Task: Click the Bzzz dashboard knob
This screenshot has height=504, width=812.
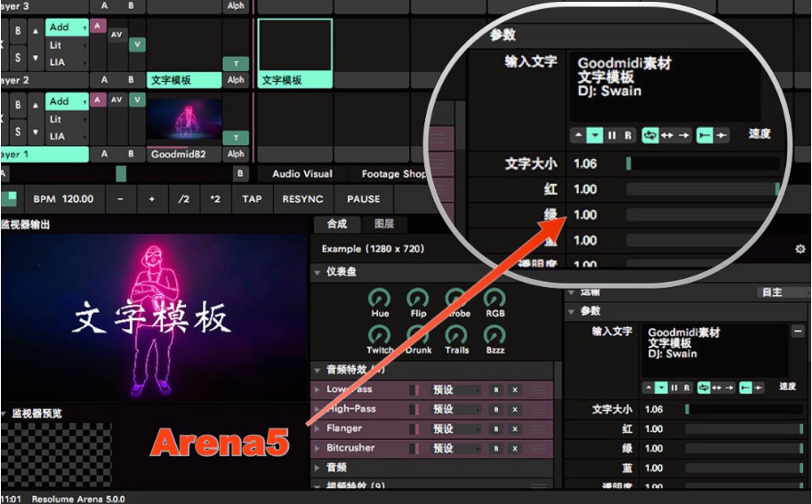Action: (x=495, y=335)
